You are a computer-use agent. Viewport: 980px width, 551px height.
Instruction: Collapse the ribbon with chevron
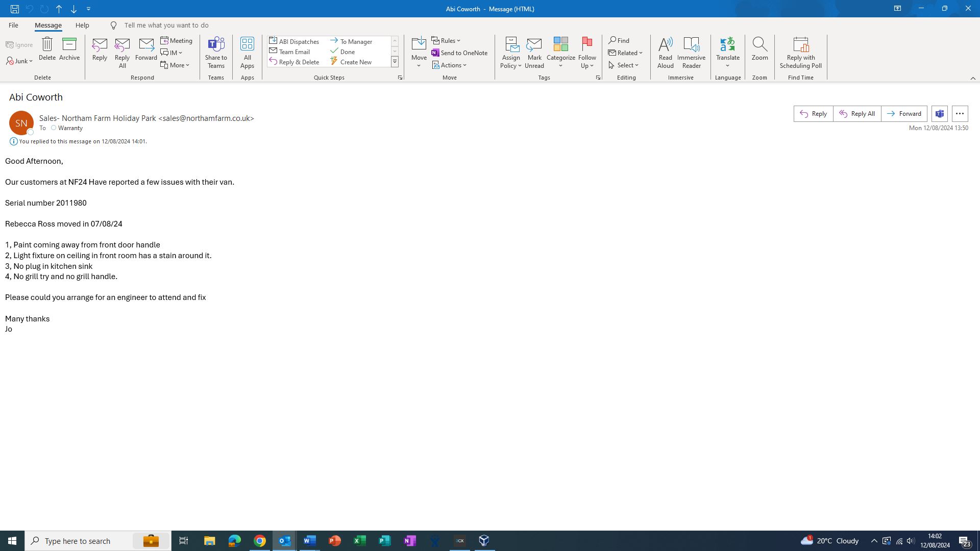973,78
